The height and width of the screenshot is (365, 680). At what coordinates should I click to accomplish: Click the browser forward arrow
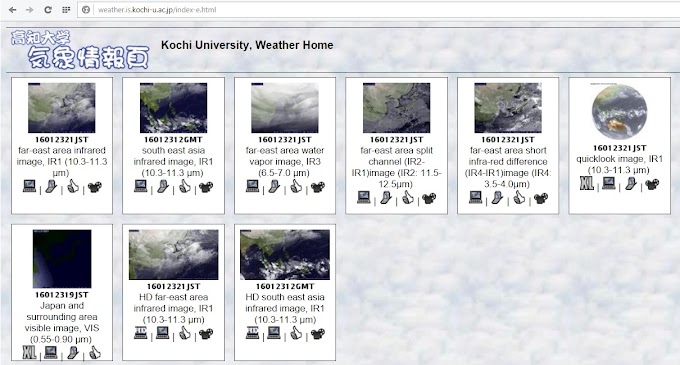click(x=29, y=10)
